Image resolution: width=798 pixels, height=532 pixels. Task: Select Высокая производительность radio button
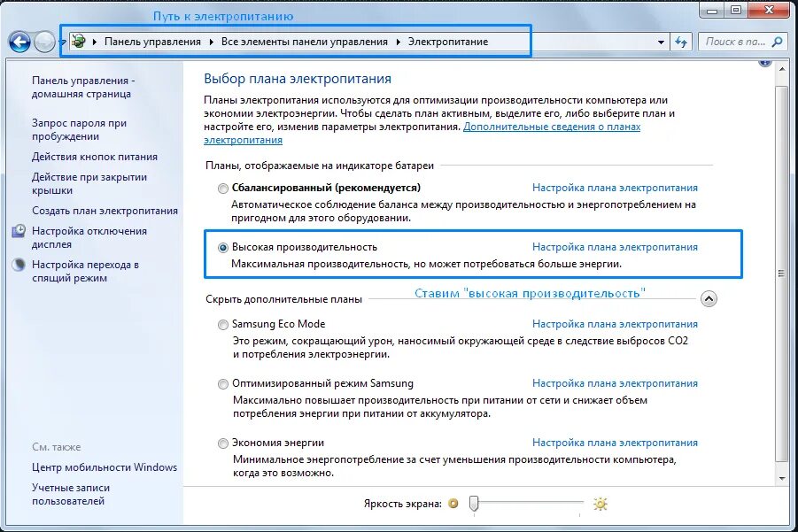point(223,248)
